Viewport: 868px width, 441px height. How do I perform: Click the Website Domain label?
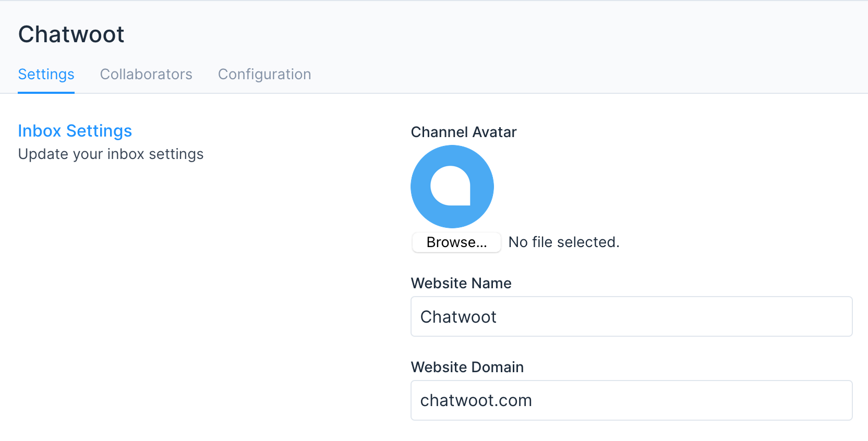(x=467, y=367)
